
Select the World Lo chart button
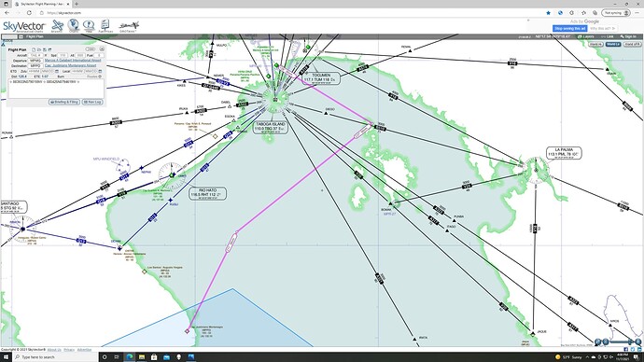[x=613, y=44]
